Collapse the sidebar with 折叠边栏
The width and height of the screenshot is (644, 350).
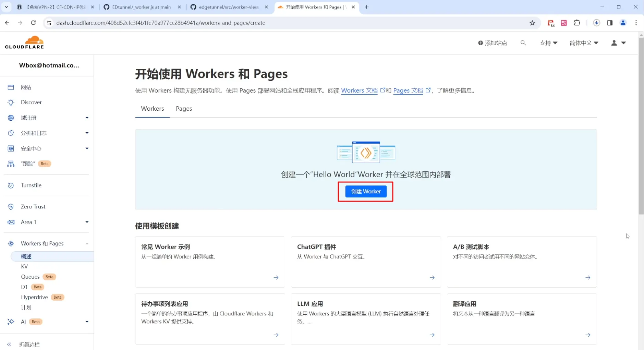[x=23, y=345]
